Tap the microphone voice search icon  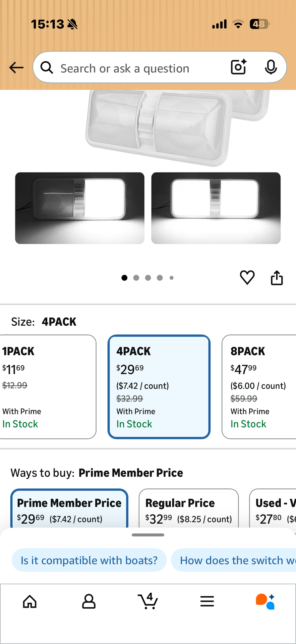coord(271,67)
